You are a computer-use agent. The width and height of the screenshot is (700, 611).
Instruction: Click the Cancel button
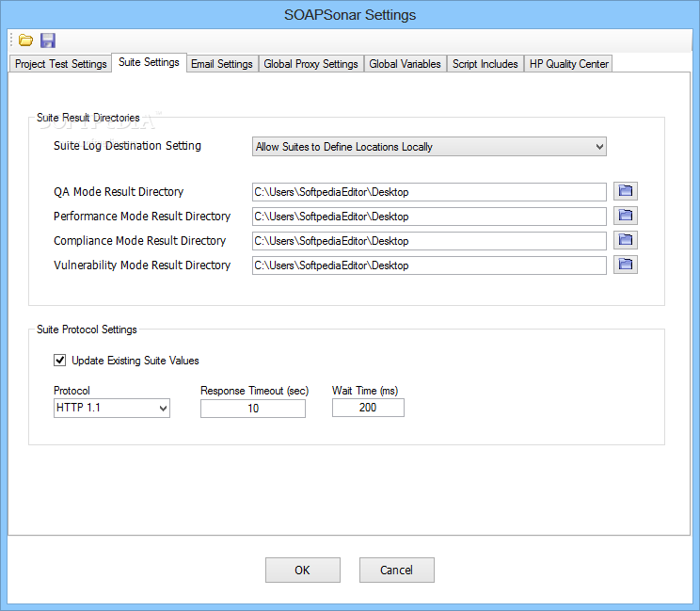(x=396, y=570)
